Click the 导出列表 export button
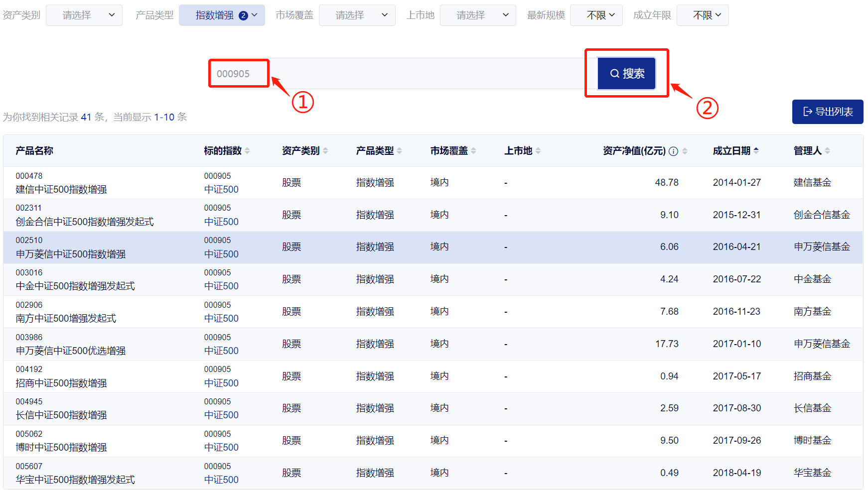This screenshot has height=493, width=868. click(827, 112)
